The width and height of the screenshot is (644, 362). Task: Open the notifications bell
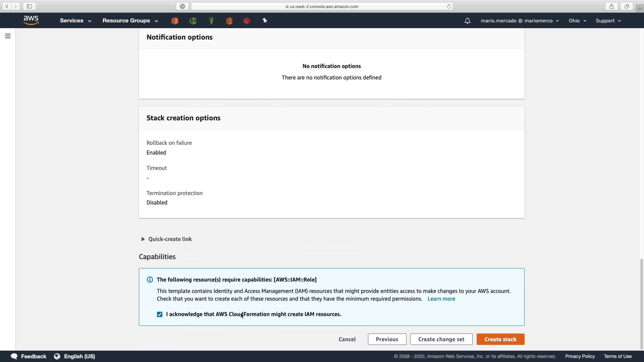pyautogui.click(x=467, y=21)
